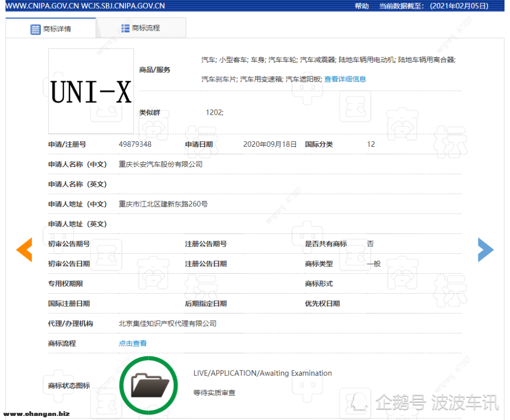This screenshot has width=510, height=420.
Task: Go to previous trademark with orange arrow
Action: [24, 250]
